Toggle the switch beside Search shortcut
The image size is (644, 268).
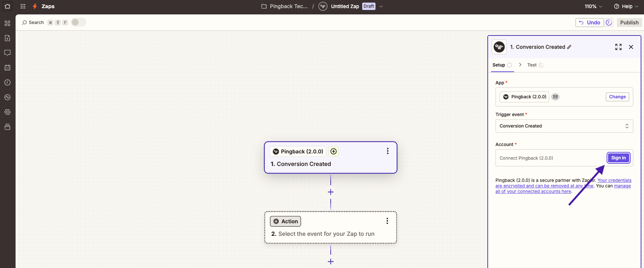79,22
